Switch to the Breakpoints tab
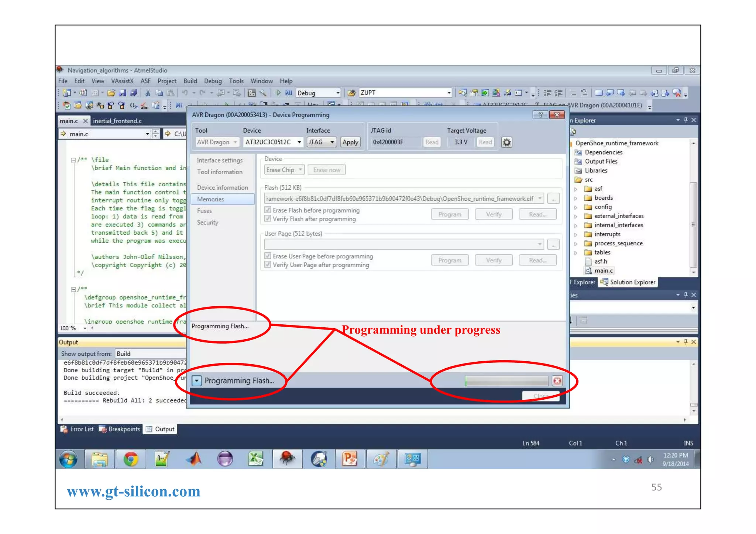The image size is (756, 534). tap(120, 429)
